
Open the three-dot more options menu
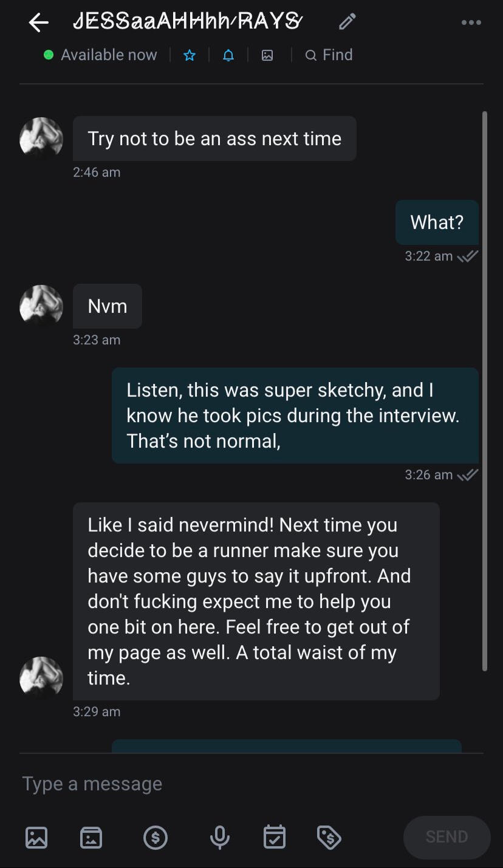pyautogui.click(x=471, y=23)
